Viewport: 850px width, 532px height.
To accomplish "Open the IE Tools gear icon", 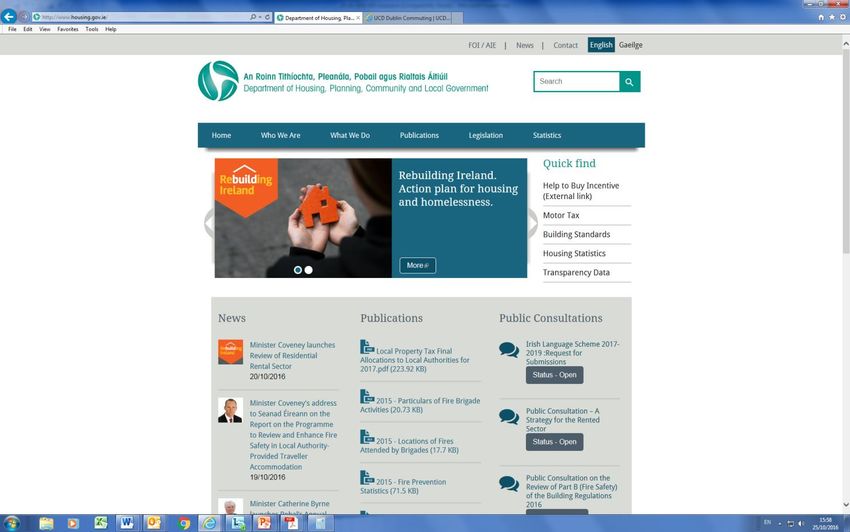I will pyautogui.click(x=843, y=17).
